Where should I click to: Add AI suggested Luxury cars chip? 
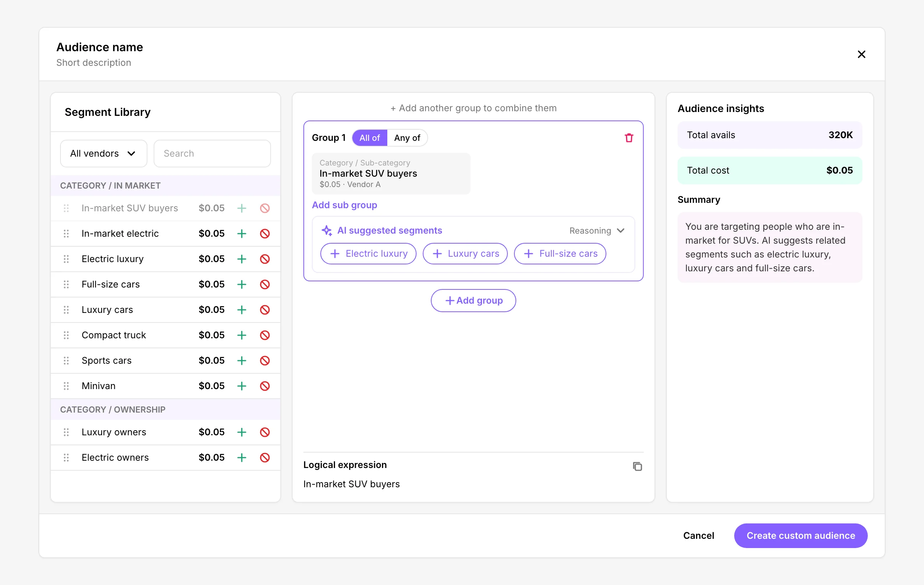click(x=465, y=254)
